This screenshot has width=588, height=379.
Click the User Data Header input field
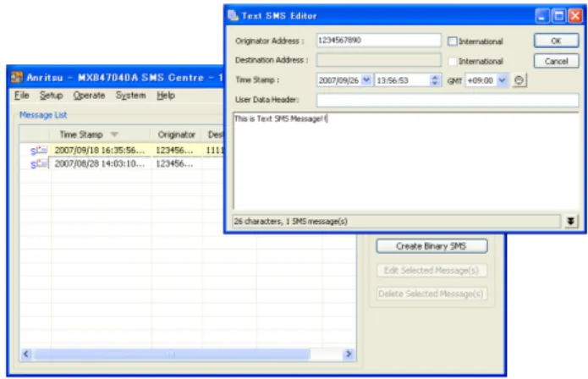448,100
